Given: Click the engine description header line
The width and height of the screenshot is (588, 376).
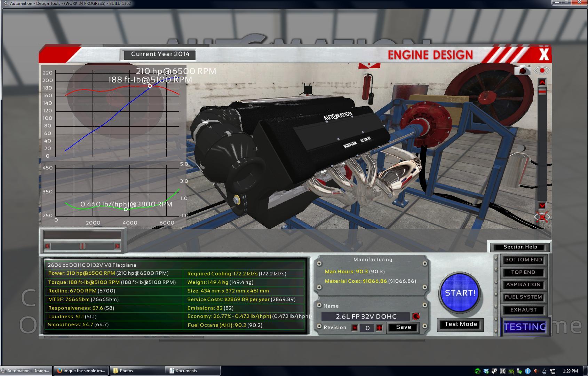Looking at the screenshot, I should click(x=92, y=265).
